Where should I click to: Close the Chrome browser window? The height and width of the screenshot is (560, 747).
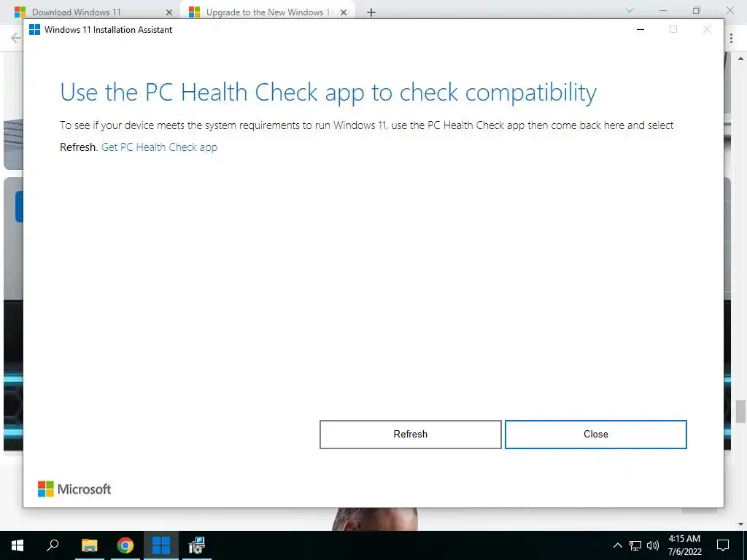(x=729, y=10)
